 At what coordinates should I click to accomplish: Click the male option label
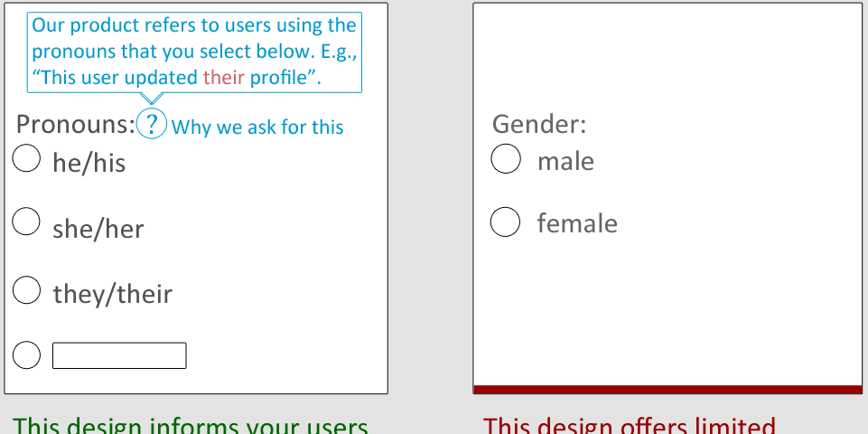point(565,161)
